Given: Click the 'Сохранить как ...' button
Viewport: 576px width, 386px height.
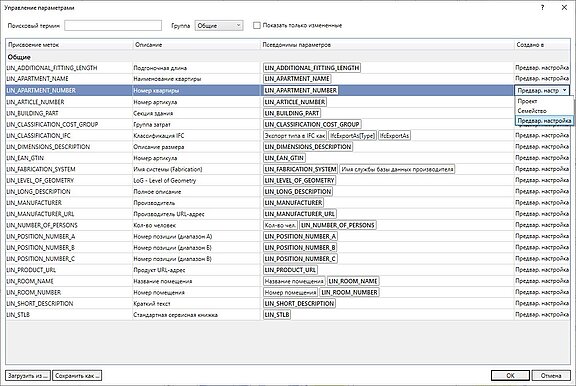Looking at the screenshot, I should tap(77, 375).
